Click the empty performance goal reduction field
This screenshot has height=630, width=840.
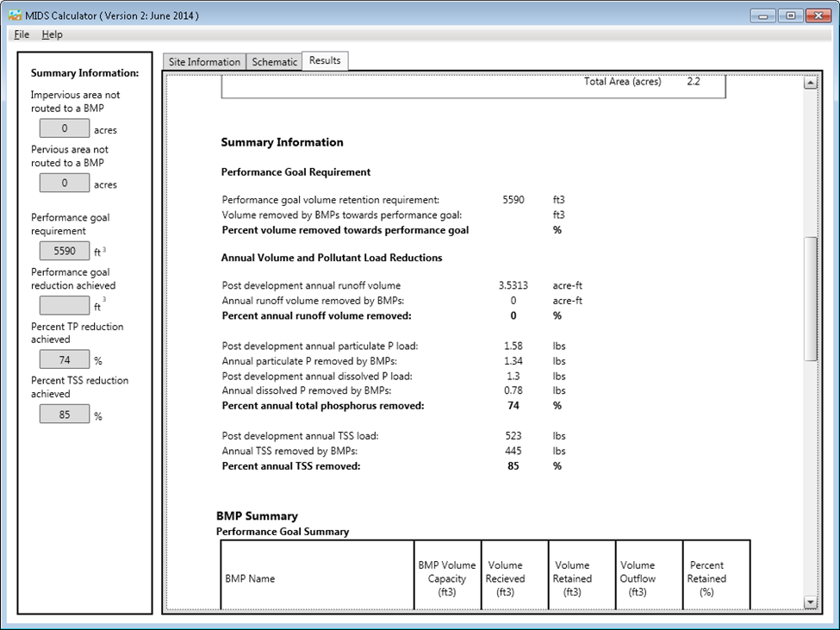[x=65, y=306]
